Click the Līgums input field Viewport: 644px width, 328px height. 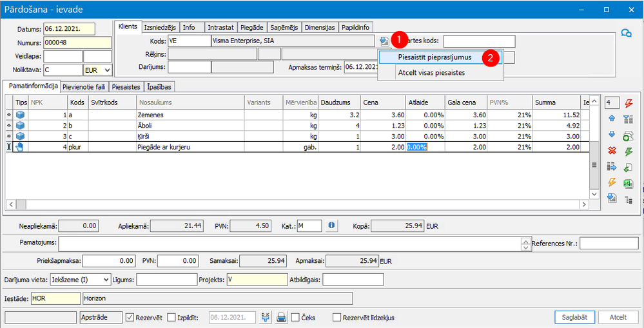point(166,279)
